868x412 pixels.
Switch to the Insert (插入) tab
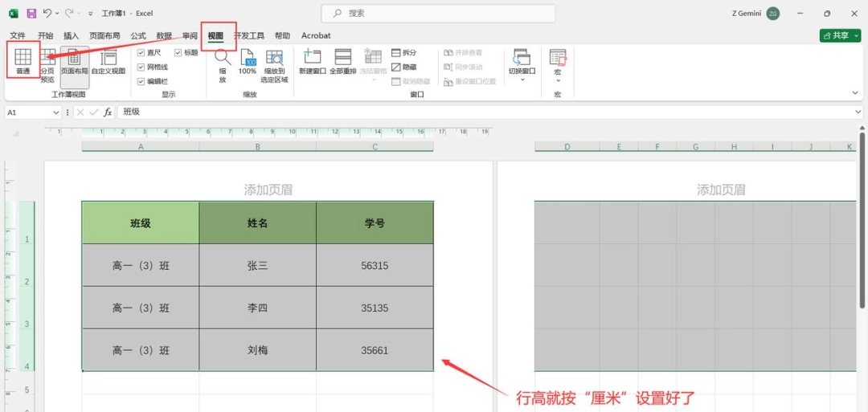tap(72, 35)
